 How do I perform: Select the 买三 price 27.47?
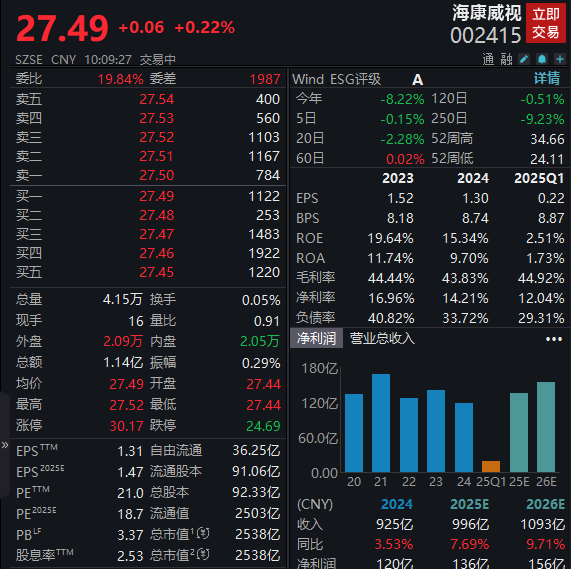157,234
